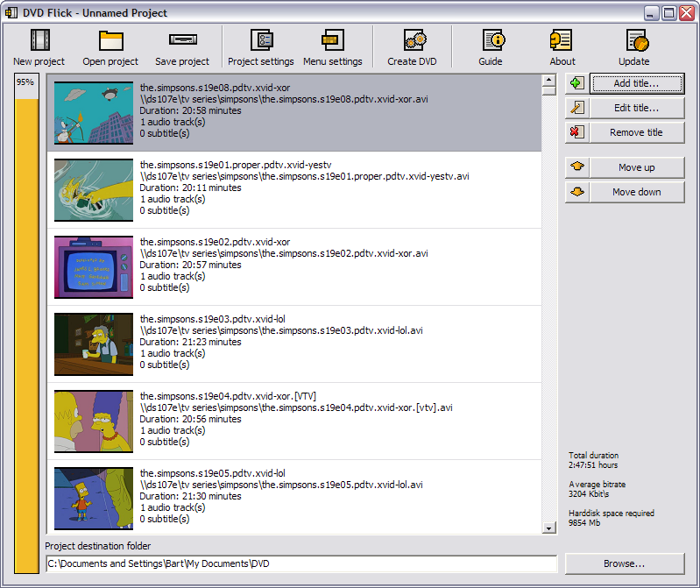Click the red X Remove title icon
Viewport: 700px width, 588px height.
(x=576, y=132)
